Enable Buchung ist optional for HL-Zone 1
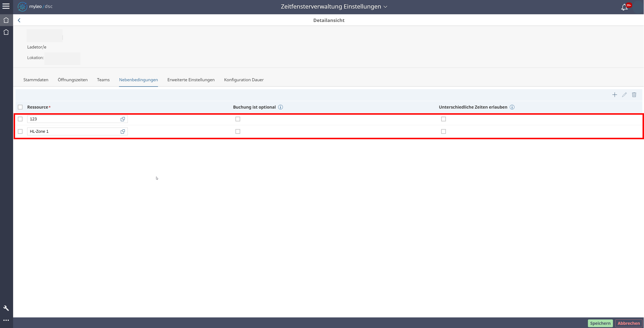Screen dimensions: 644x328 pyautogui.click(x=238, y=131)
